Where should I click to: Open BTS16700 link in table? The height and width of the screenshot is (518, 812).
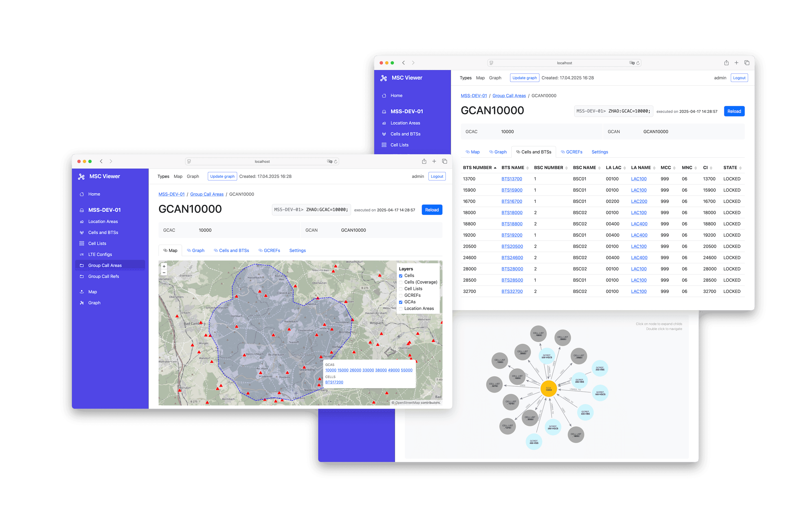(x=512, y=201)
